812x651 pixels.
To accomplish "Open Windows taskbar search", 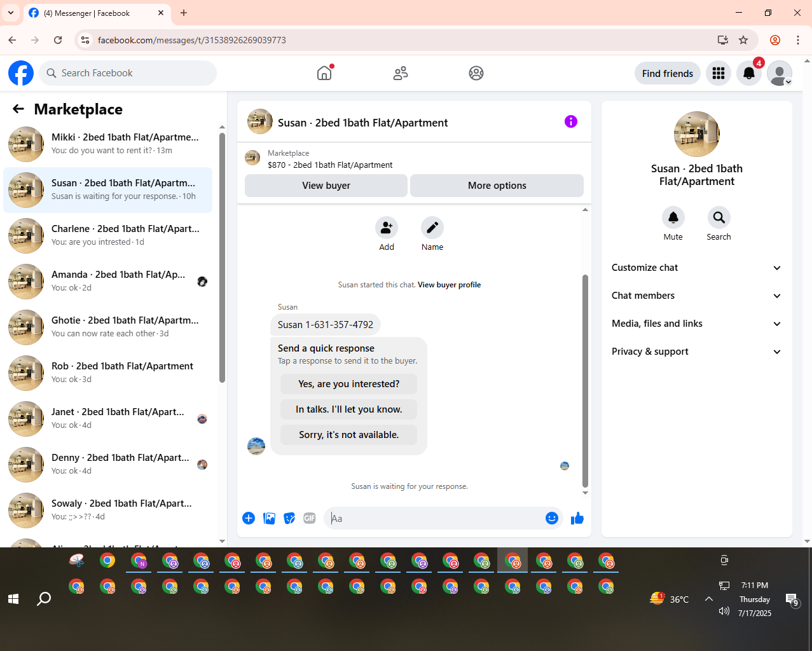I will pyautogui.click(x=44, y=599).
